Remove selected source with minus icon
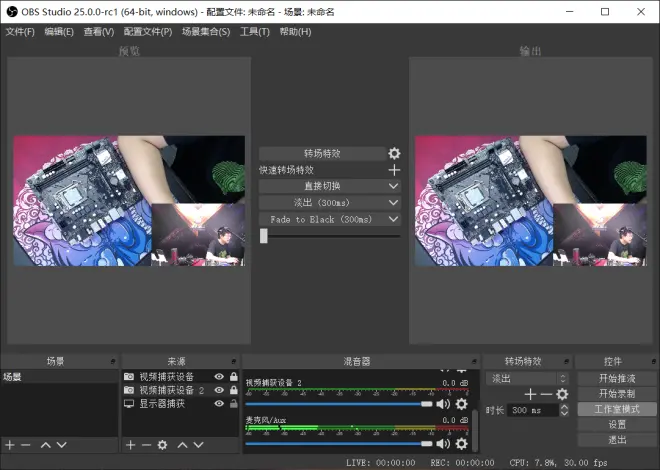Image resolution: width=660 pixels, height=470 pixels. [x=146, y=445]
